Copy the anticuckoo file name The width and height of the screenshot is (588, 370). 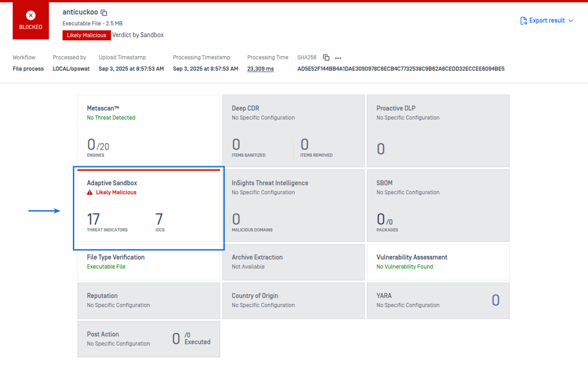click(x=104, y=13)
